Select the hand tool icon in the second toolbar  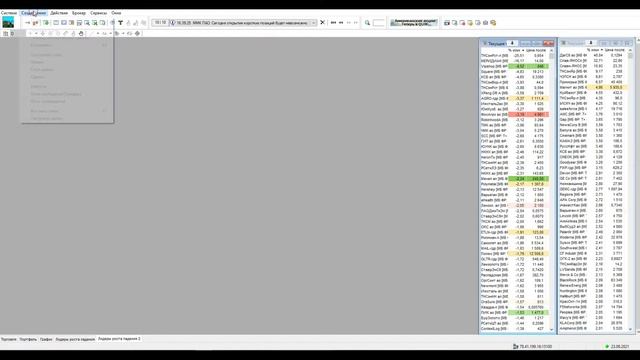(x=81, y=33)
